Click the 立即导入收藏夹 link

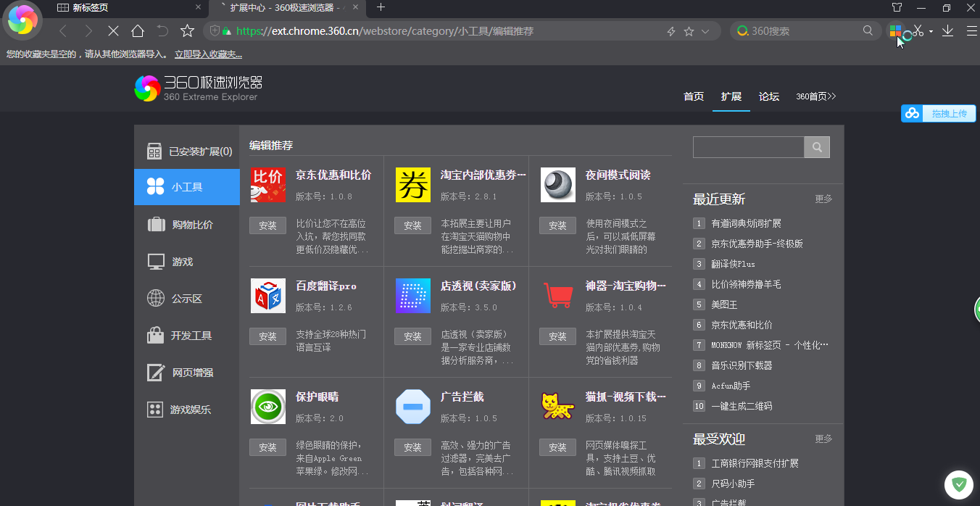[x=208, y=54]
